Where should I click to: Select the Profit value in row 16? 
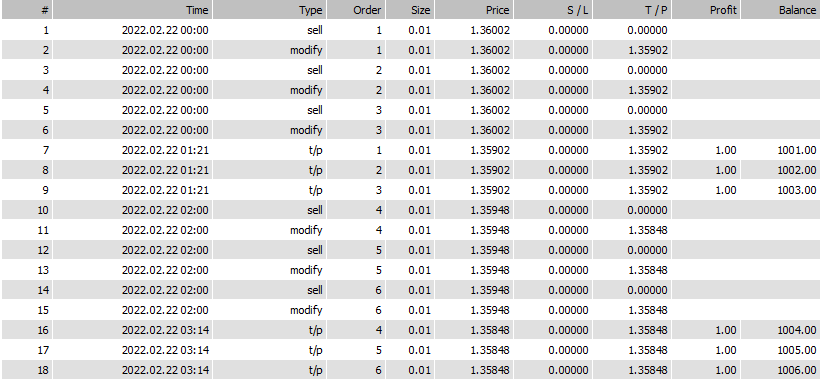(x=726, y=330)
